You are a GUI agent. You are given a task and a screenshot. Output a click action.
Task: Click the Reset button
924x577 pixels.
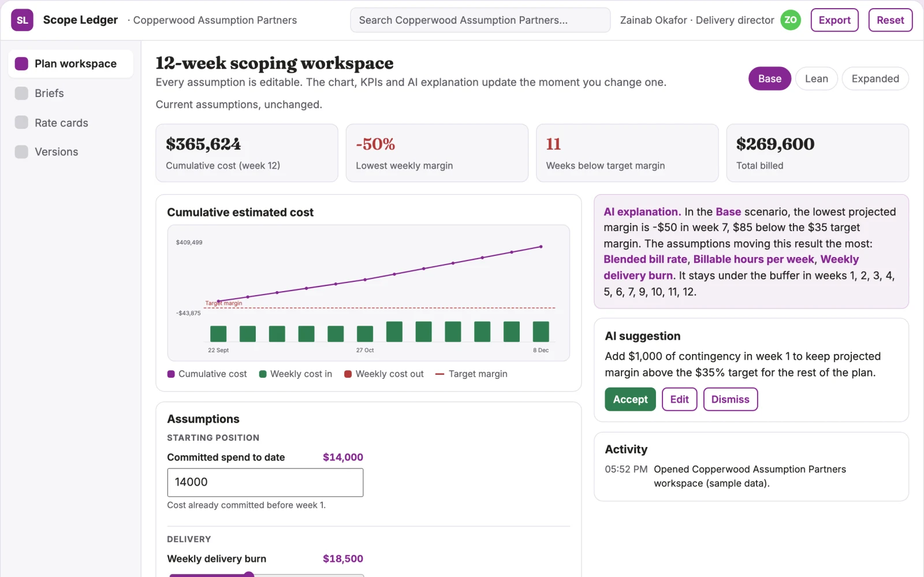pos(890,20)
